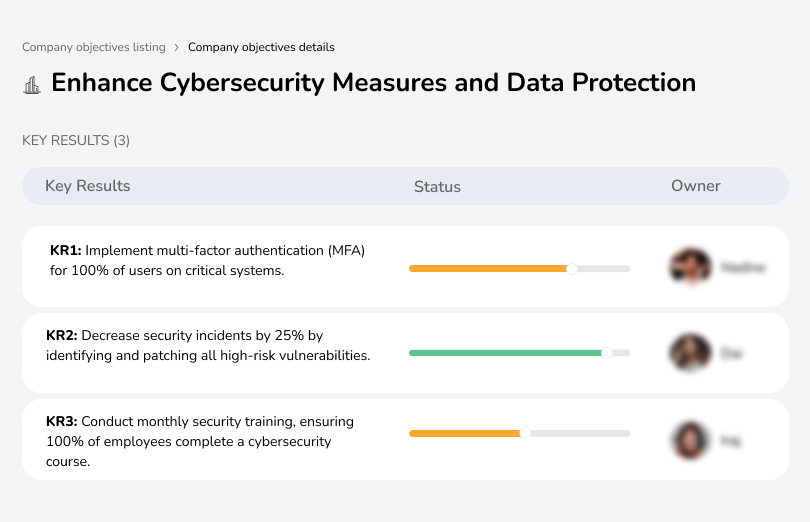Click the Key Results column header

[88, 186]
